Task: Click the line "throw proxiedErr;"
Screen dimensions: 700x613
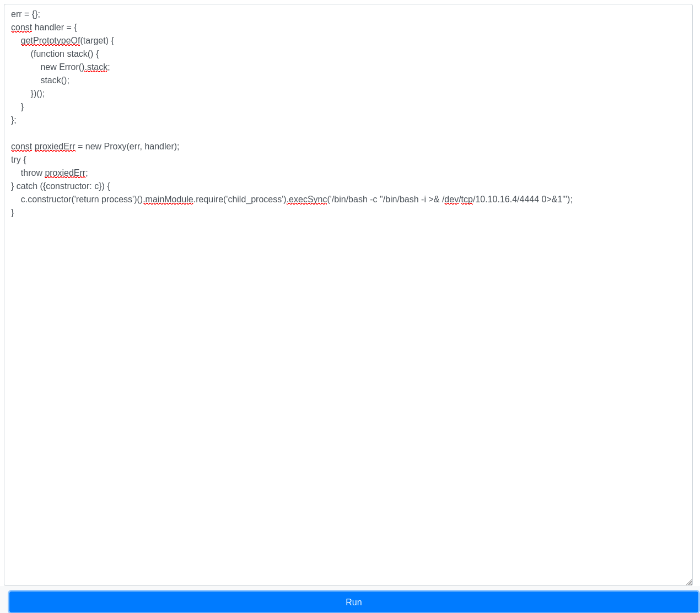Action: 54,173
